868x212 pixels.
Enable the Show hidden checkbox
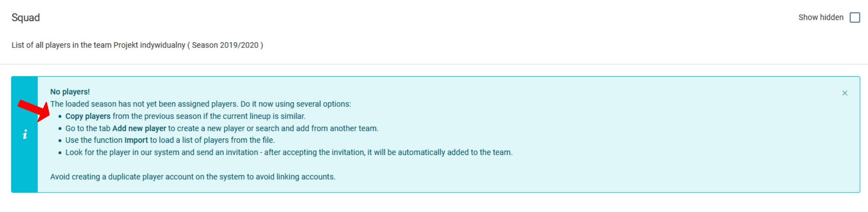[855, 17]
